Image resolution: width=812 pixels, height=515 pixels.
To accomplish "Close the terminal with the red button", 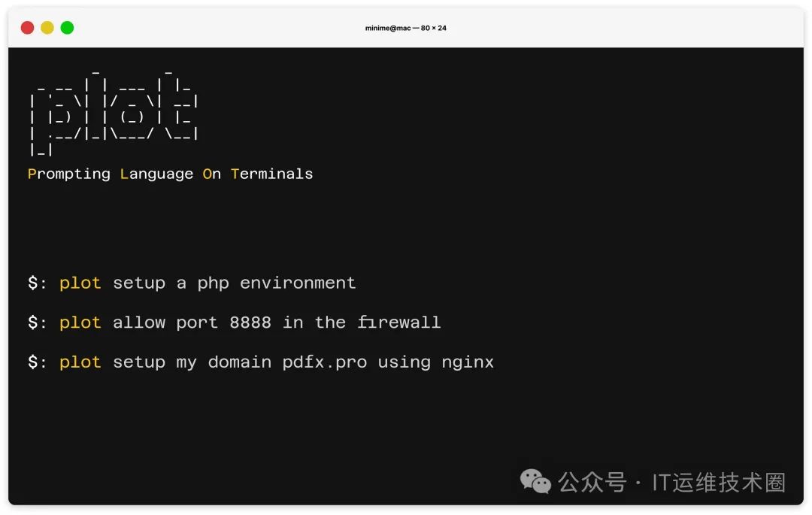I will click(x=28, y=28).
